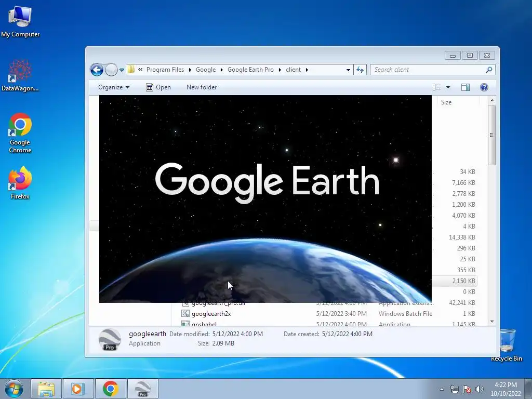Go back with the Explorer back arrow
Screen dimensions: 532x399
(x=97, y=70)
